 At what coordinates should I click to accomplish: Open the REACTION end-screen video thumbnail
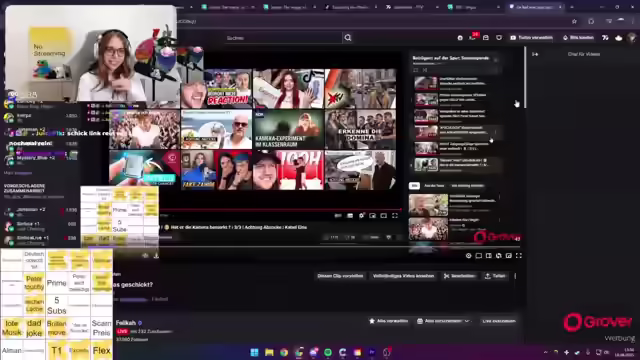coord(216,89)
